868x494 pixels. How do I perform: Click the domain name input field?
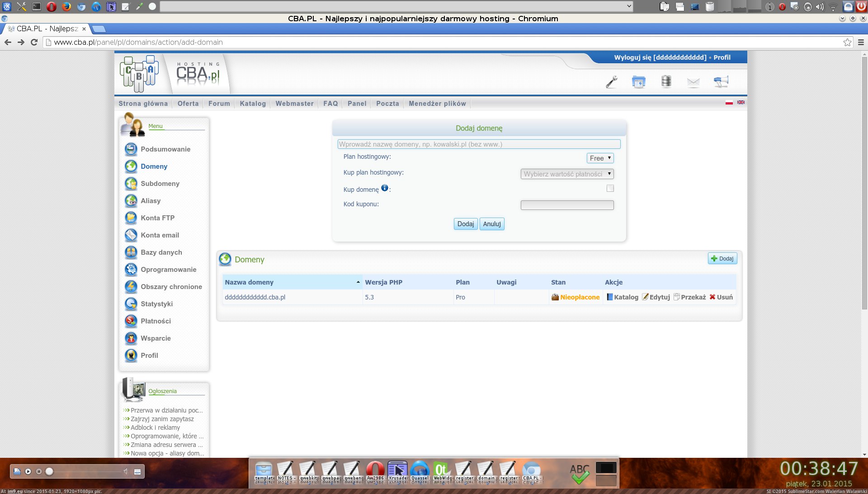click(x=479, y=144)
